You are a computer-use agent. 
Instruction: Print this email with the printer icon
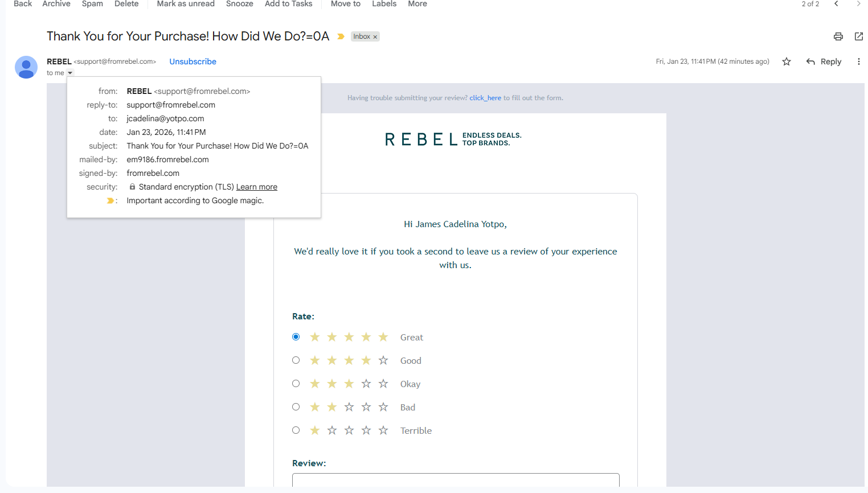pyautogui.click(x=838, y=36)
